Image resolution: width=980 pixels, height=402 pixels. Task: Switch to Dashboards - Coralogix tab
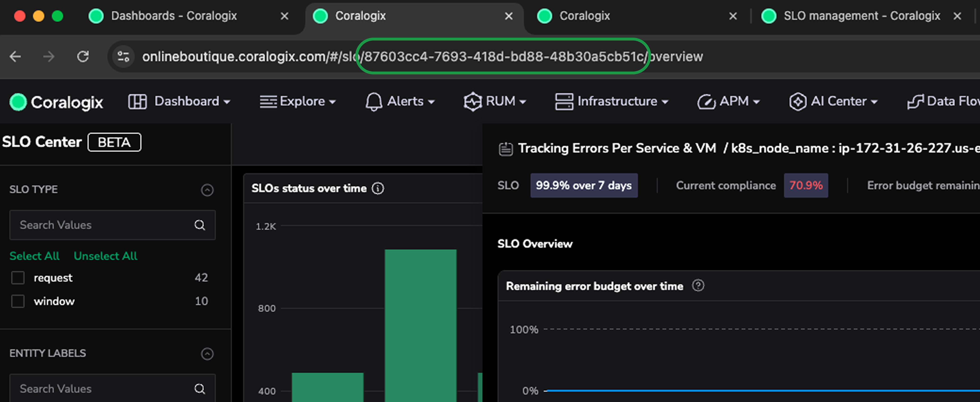tap(173, 16)
